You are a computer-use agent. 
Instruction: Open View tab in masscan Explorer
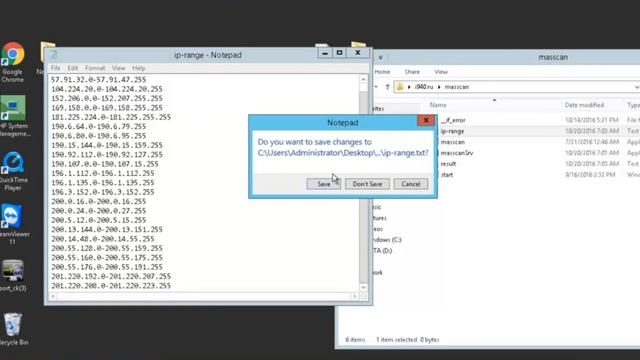coord(441,72)
